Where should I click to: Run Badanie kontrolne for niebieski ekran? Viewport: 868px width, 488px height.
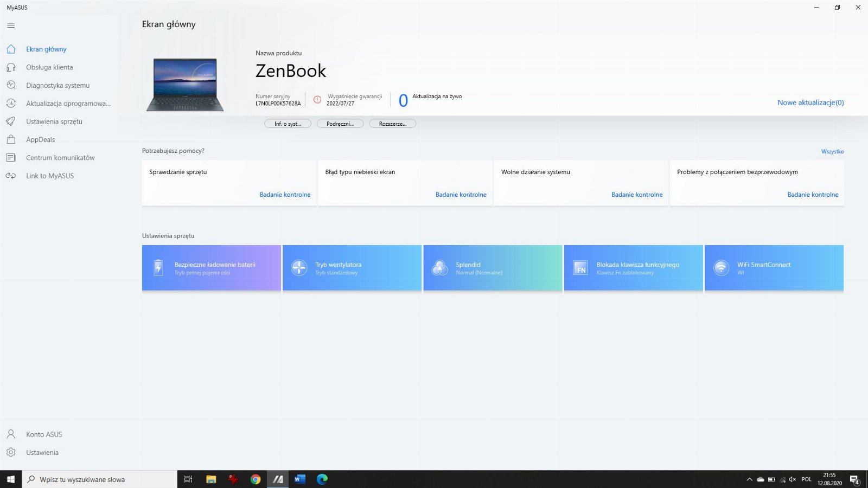click(x=461, y=195)
